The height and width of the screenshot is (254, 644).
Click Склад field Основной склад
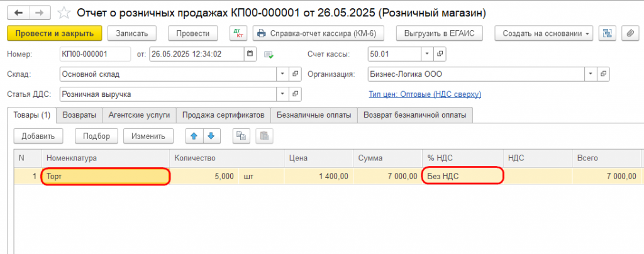click(169, 74)
